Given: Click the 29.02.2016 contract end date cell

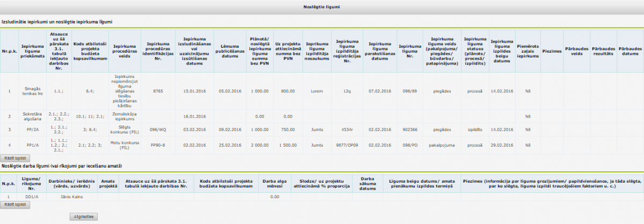Looking at the screenshot, I should [502, 144].
